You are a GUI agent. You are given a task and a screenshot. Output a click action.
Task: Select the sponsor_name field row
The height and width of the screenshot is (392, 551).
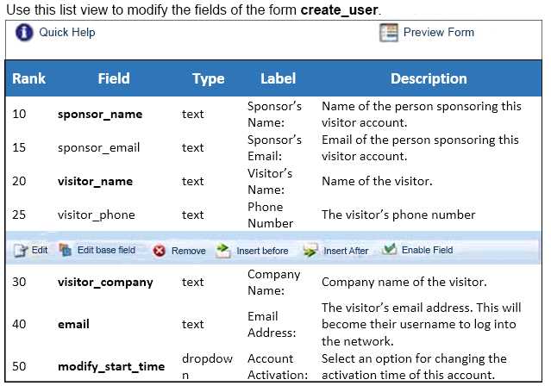(x=100, y=114)
